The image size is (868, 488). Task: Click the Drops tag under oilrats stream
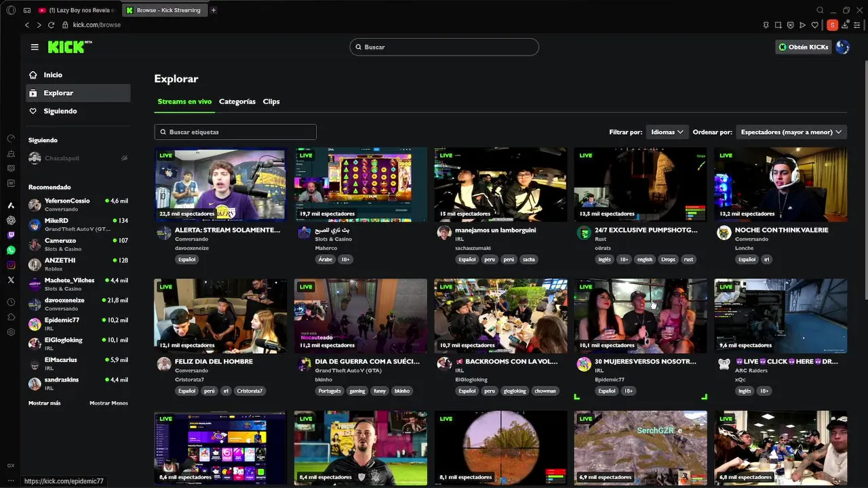coord(669,260)
